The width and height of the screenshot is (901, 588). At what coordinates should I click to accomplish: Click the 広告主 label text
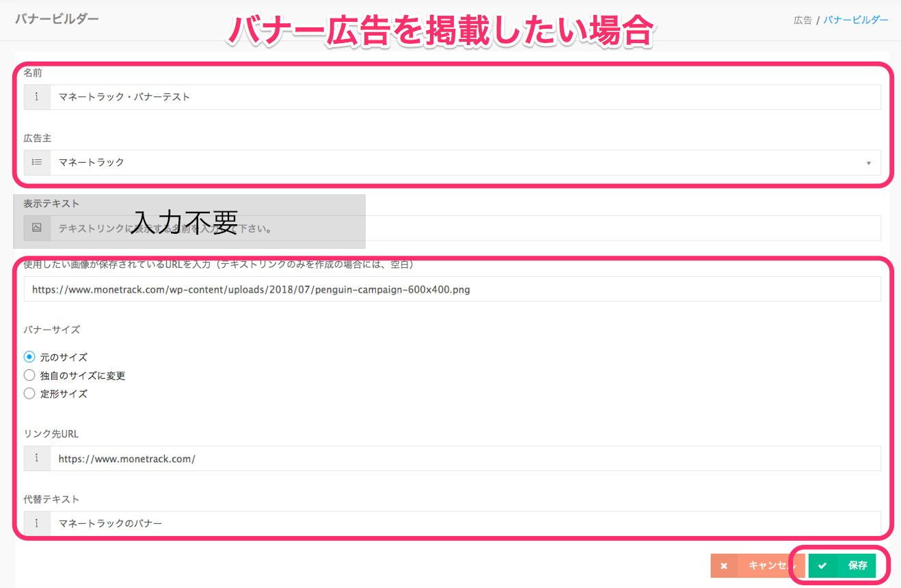point(38,138)
